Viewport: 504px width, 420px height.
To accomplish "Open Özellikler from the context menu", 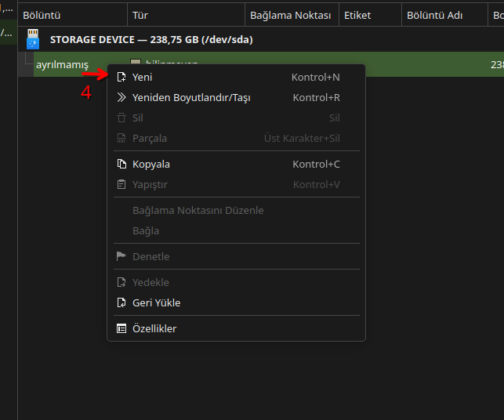I will (x=154, y=328).
